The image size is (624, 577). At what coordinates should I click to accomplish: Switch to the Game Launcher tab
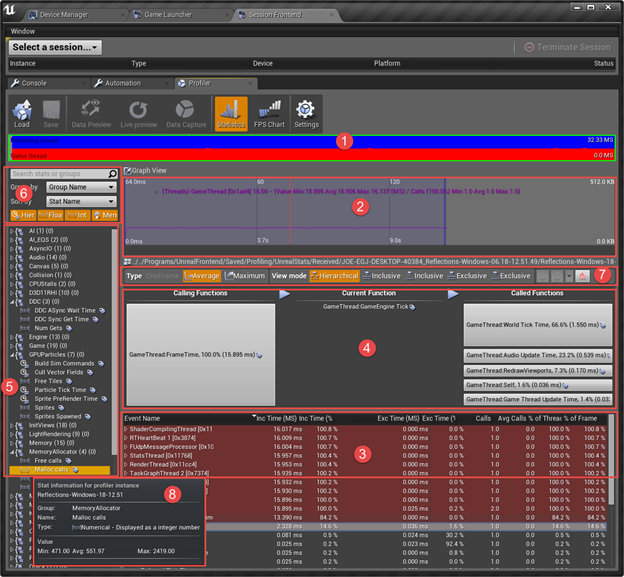(168, 15)
